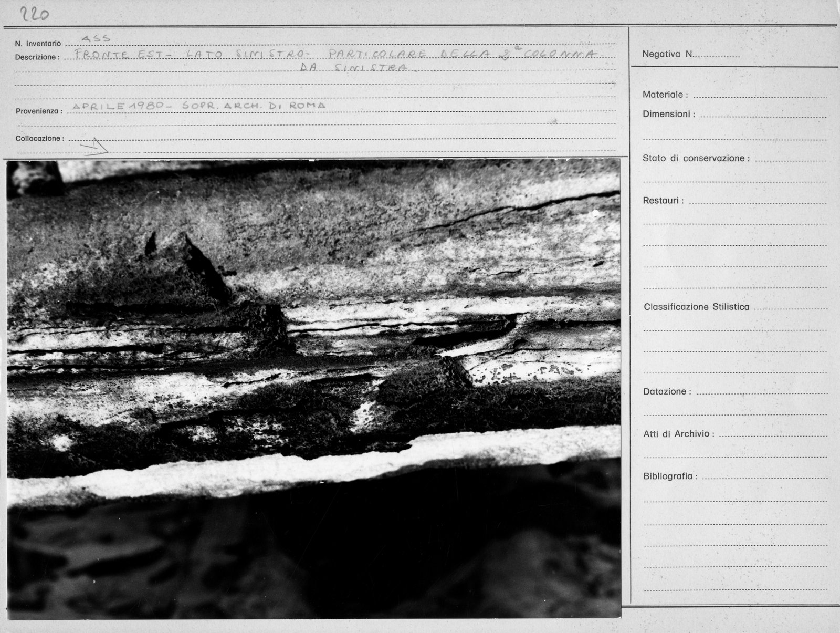Click the 'N. Inventario' label

pos(38,44)
